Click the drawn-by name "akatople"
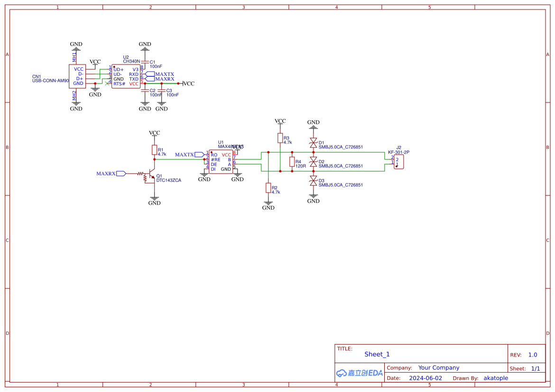 coord(496,378)
